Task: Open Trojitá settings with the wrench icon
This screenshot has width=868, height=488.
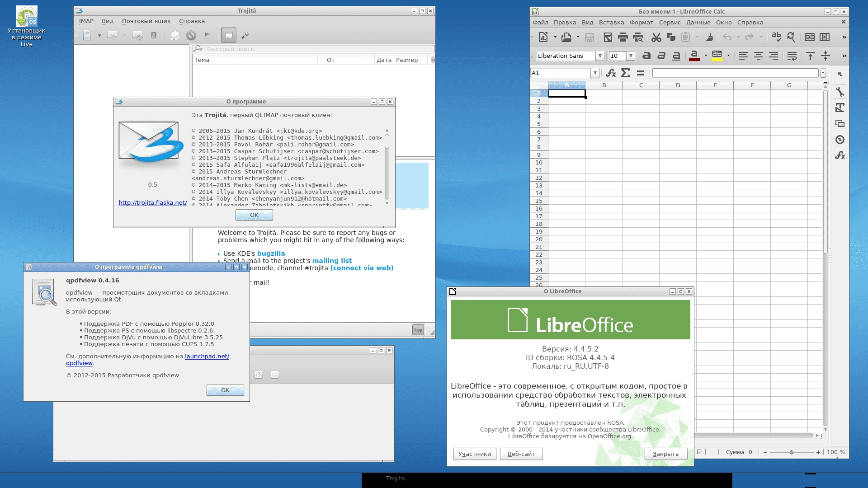Action: [x=245, y=35]
